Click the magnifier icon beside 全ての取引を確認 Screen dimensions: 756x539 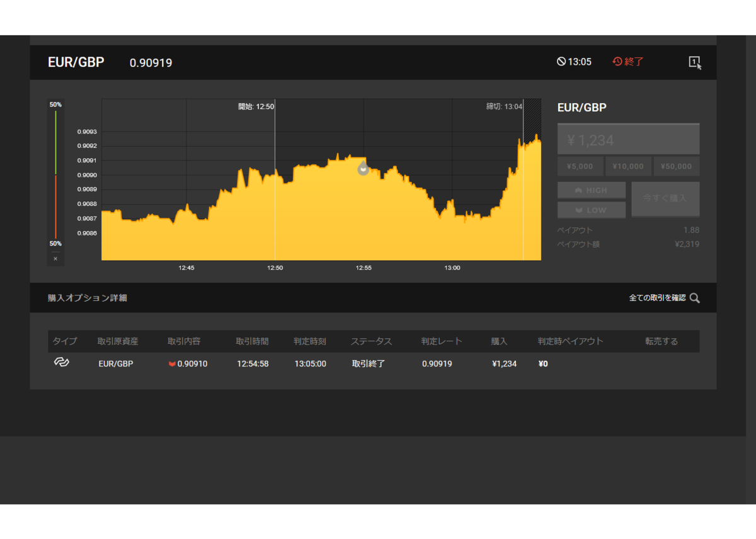695,298
